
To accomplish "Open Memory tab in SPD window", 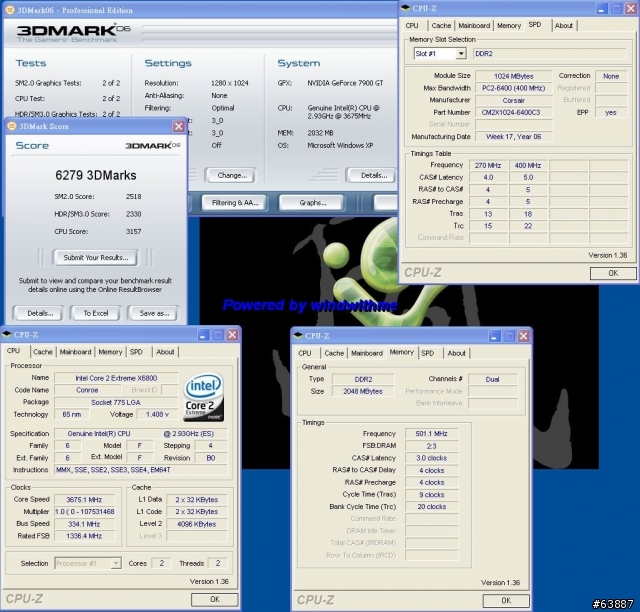I will coord(509,26).
